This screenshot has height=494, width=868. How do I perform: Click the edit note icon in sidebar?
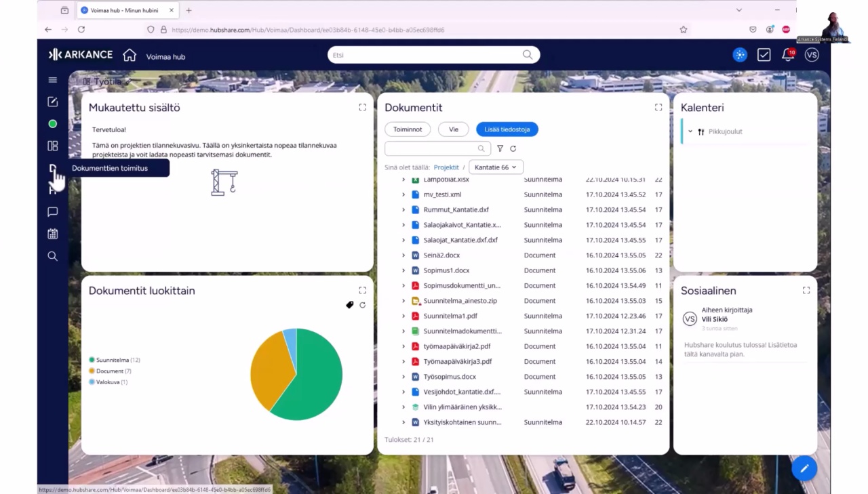coord(52,102)
